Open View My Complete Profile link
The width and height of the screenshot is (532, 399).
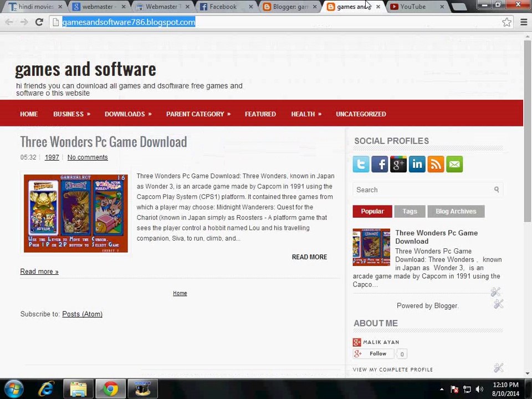coord(392,370)
